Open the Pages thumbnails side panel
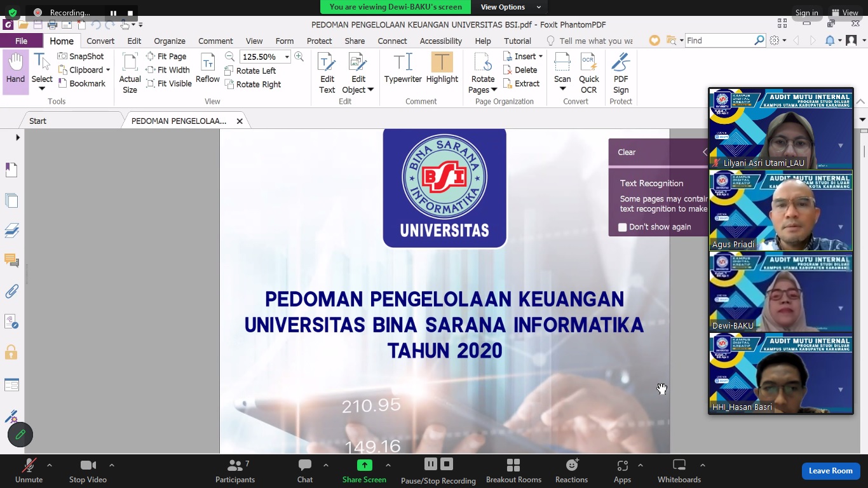The width and height of the screenshot is (868, 488). (x=11, y=200)
